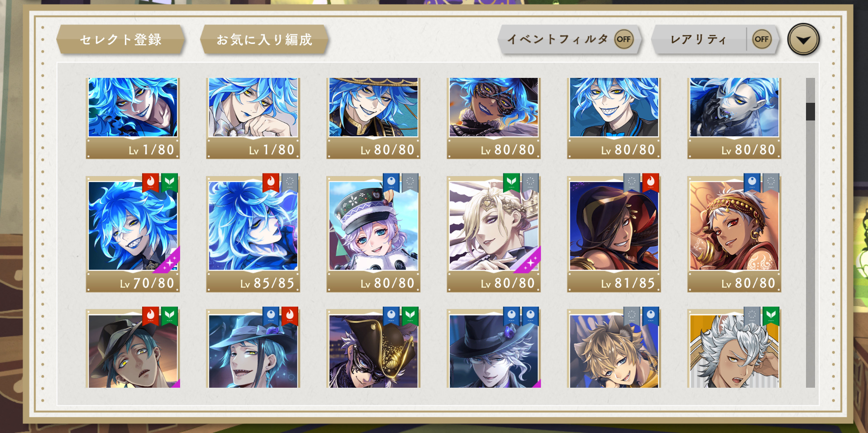
Task: Open the お気に入り編成 tab
Action: point(264,40)
